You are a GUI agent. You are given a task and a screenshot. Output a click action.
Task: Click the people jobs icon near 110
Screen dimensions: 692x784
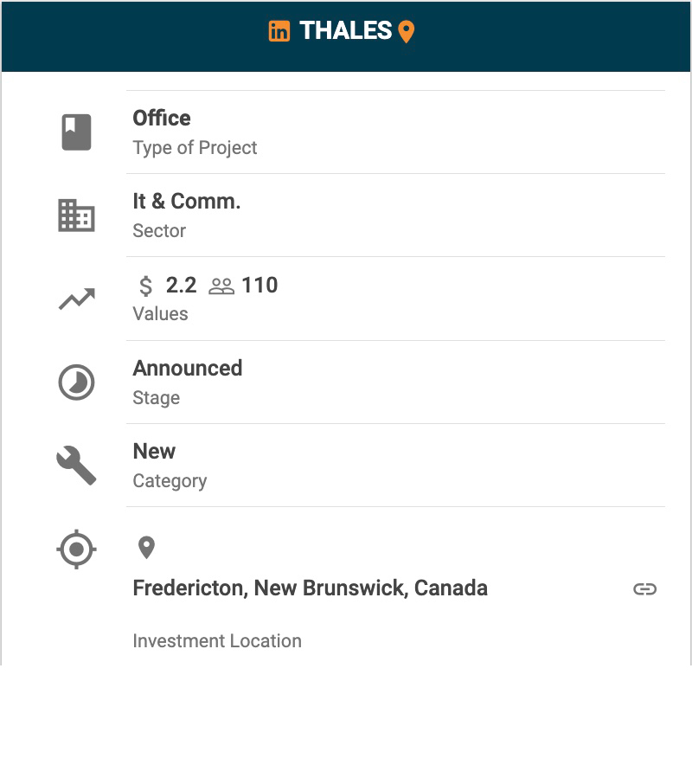pyautogui.click(x=222, y=286)
